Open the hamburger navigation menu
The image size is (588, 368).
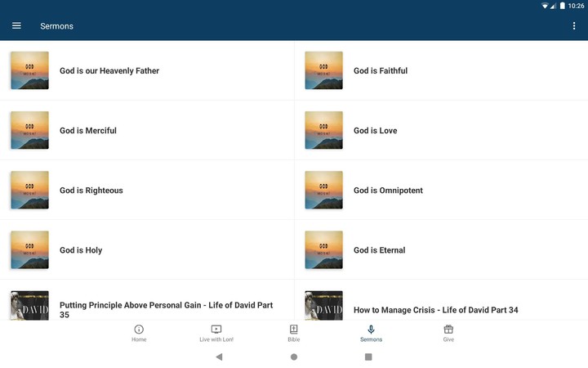(x=16, y=26)
